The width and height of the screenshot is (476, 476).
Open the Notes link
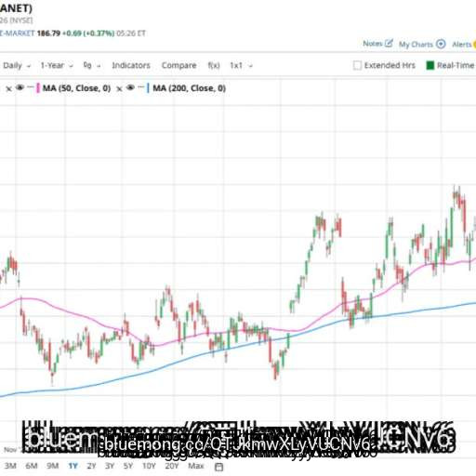373,44
